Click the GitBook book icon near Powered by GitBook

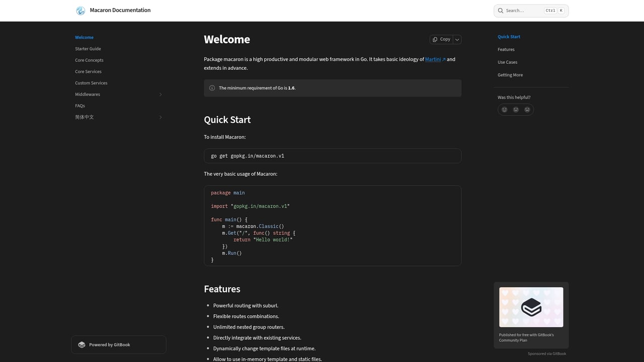[82, 344]
